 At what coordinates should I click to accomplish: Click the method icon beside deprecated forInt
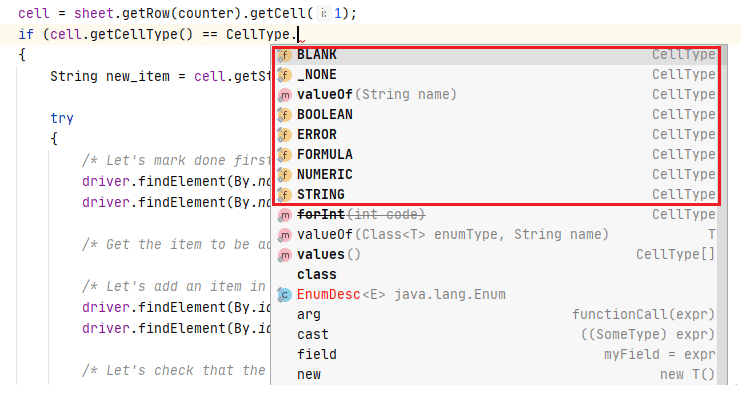pos(284,215)
